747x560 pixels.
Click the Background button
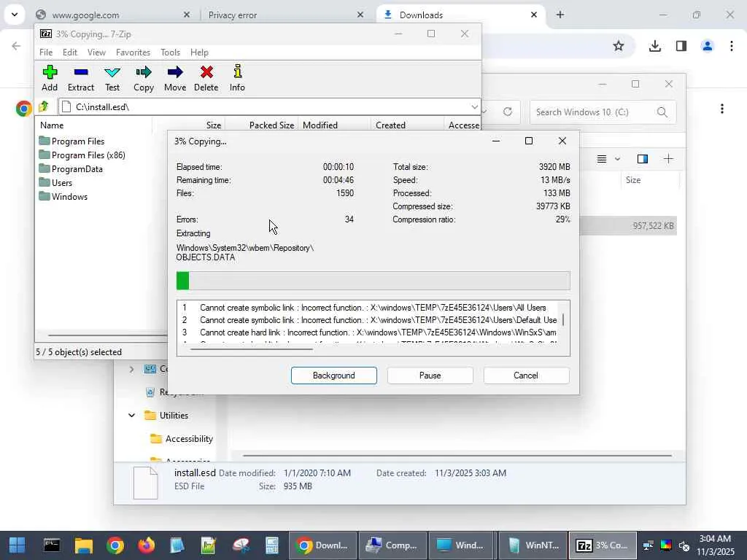click(x=333, y=376)
